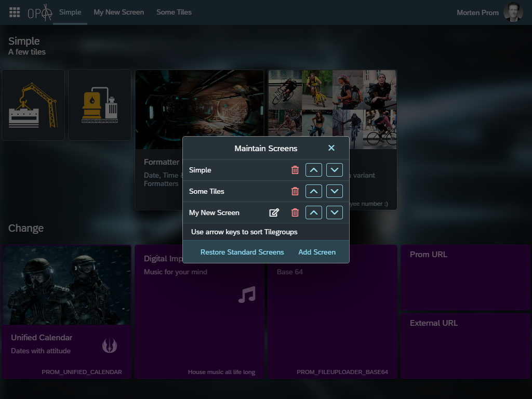
Task: Click the OPA logo in header
Action: pyautogui.click(x=40, y=12)
